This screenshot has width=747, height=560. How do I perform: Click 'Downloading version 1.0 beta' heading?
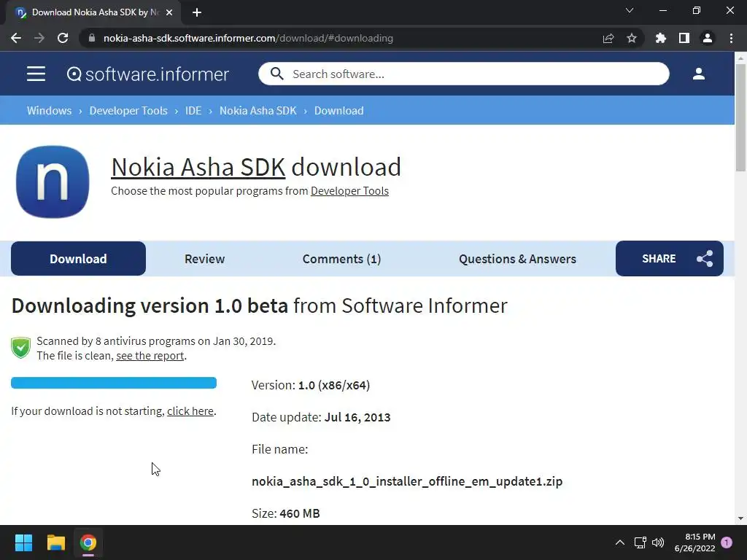click(x=150, y=306)
